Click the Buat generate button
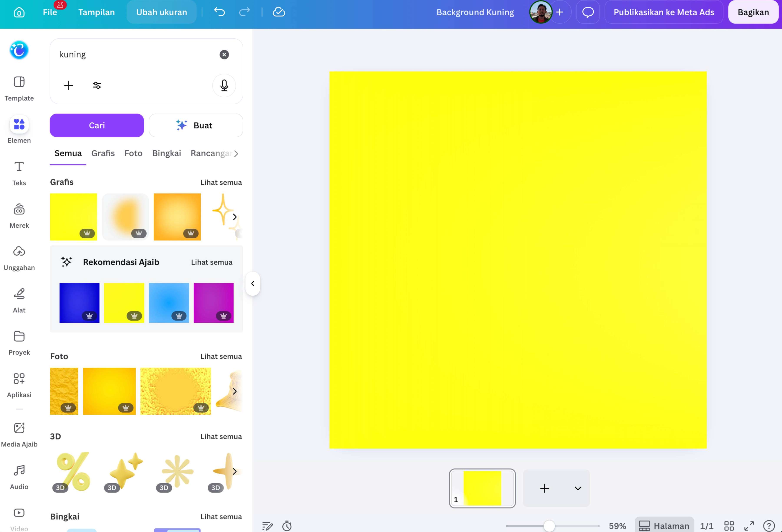 (196, 126)
